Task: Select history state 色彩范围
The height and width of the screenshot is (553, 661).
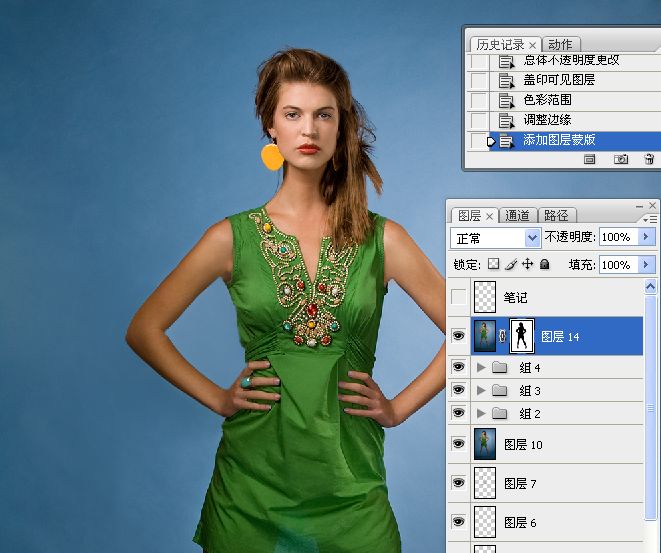Action: [575, 100]
